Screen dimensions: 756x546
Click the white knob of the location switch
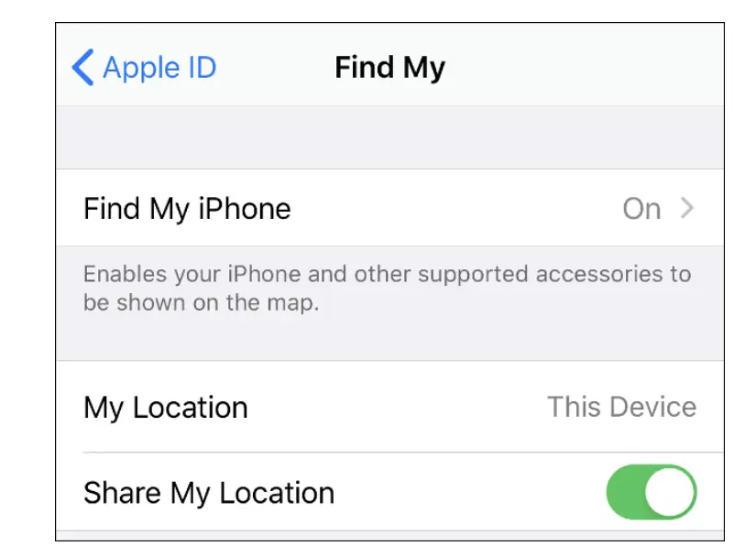(670, 492)
